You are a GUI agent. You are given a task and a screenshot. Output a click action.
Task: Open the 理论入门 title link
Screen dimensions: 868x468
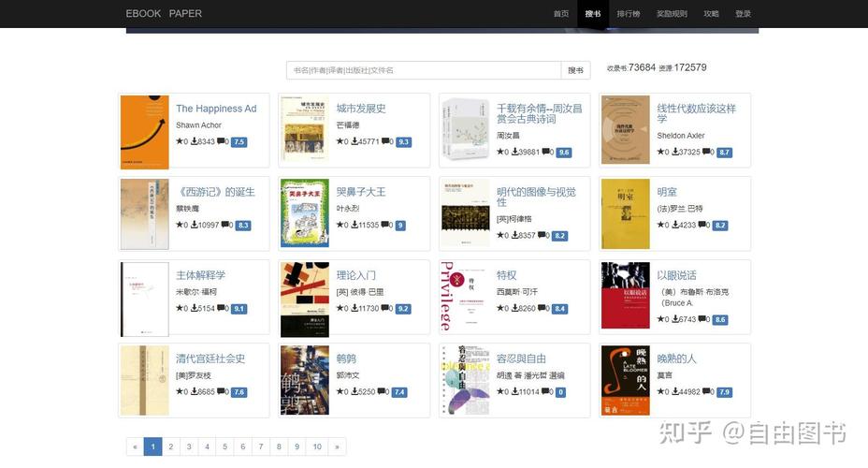(356, 275)
